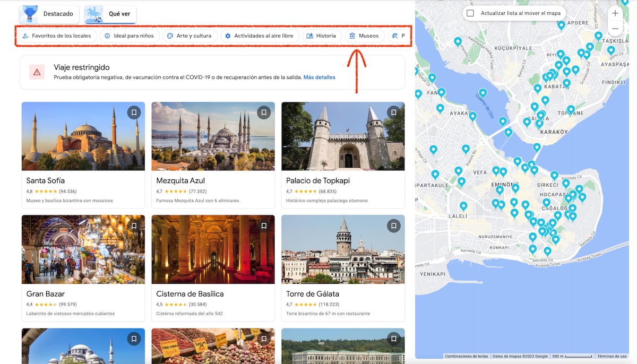Open the Palacio de Topkapi photo
This screenshot has width=637, height=364.
click(x=343, y=136)
